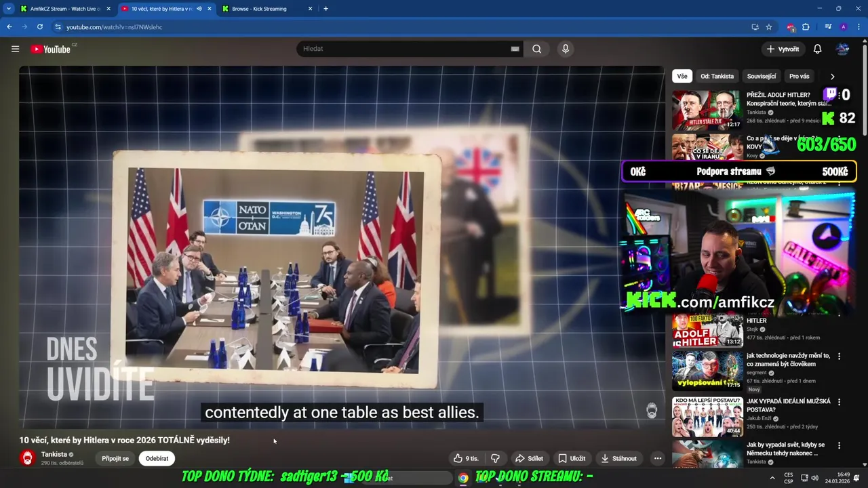This screenshot has width=868, height=488.
Task: Click the Stáhnout download button
Action: (x=618, y=458)
